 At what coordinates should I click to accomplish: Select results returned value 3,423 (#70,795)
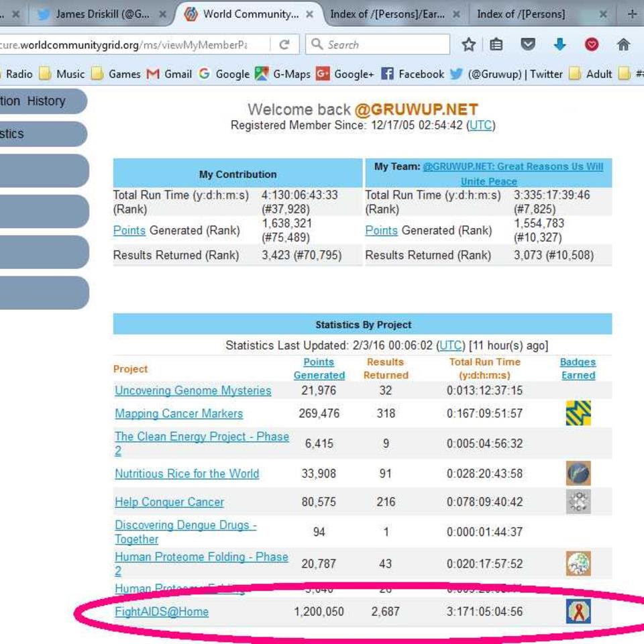[x=301, y=255]
